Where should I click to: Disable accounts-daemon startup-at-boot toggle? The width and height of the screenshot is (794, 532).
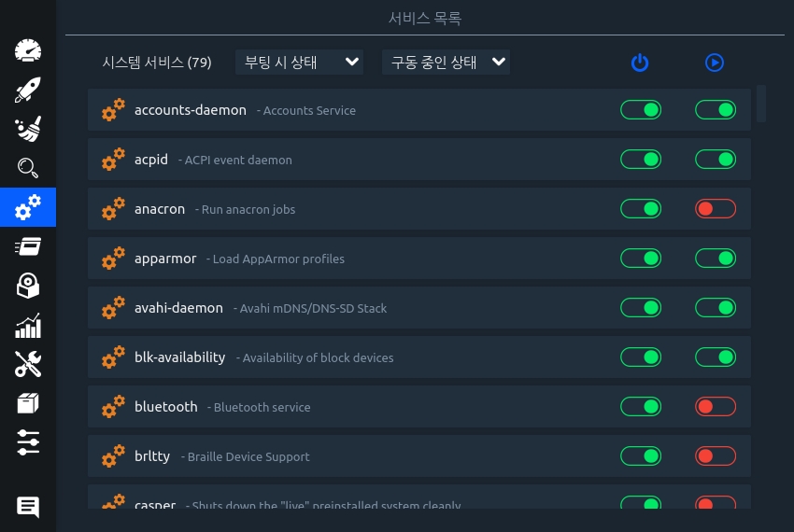coord(641,110)
